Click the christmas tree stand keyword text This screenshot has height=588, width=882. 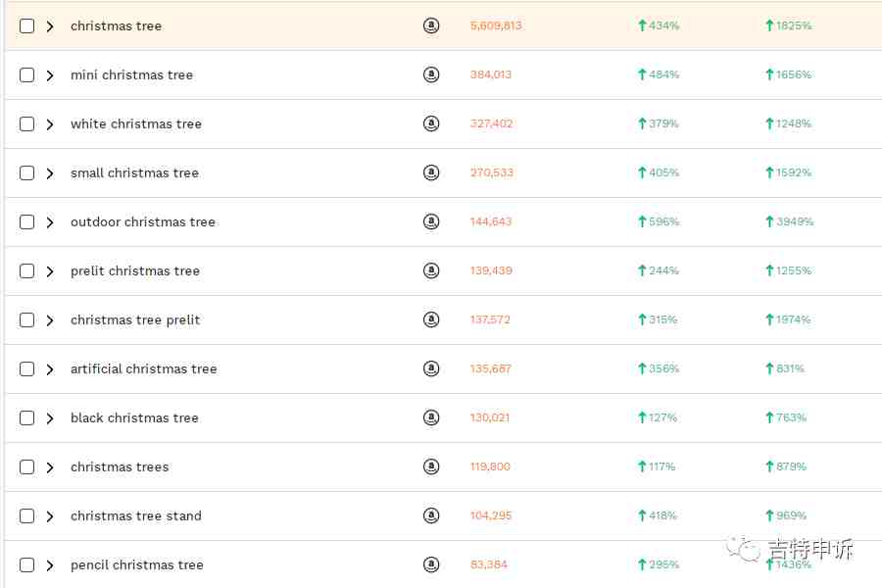coord(135,516)
